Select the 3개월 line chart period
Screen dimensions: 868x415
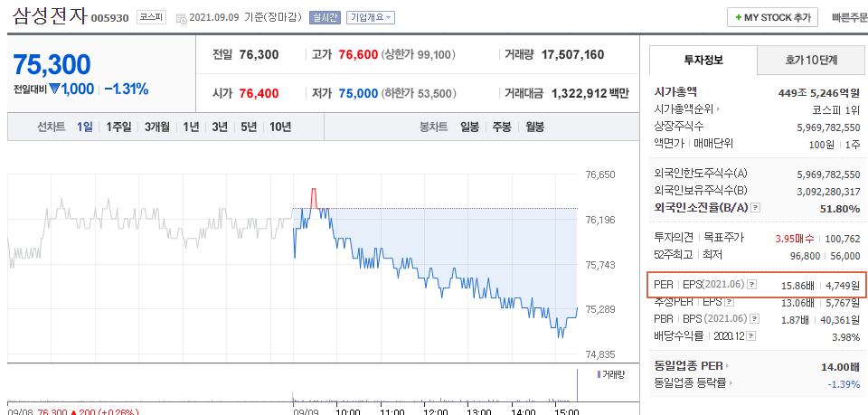coord(157,127)
